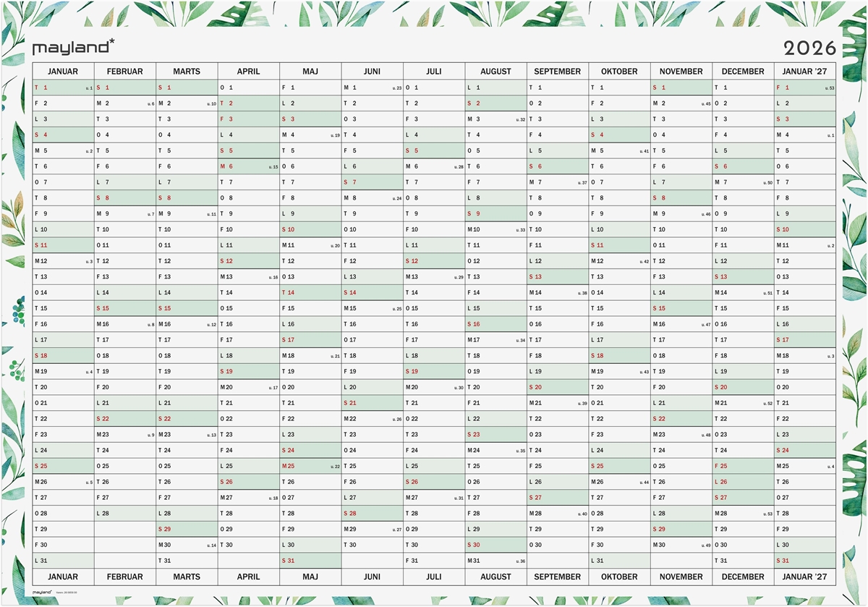Viewport: 868px width, 607px height.
Task: Select the L 28 cell in Februar
Action: 124,514
